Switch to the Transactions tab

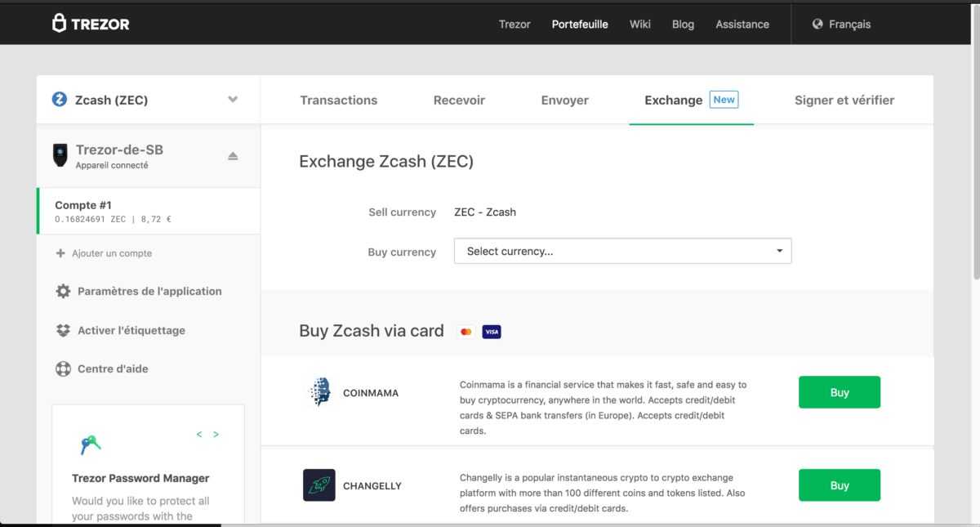(338, 100)
